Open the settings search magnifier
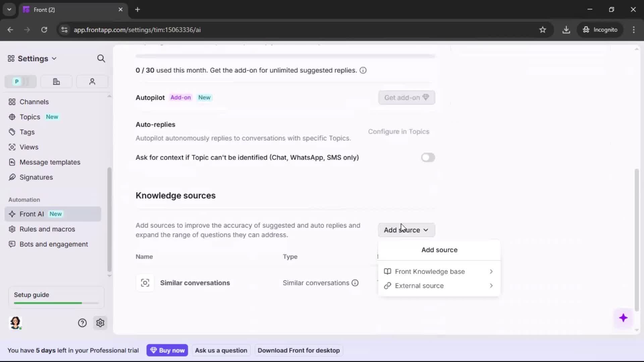 click(x=101, y=58)
